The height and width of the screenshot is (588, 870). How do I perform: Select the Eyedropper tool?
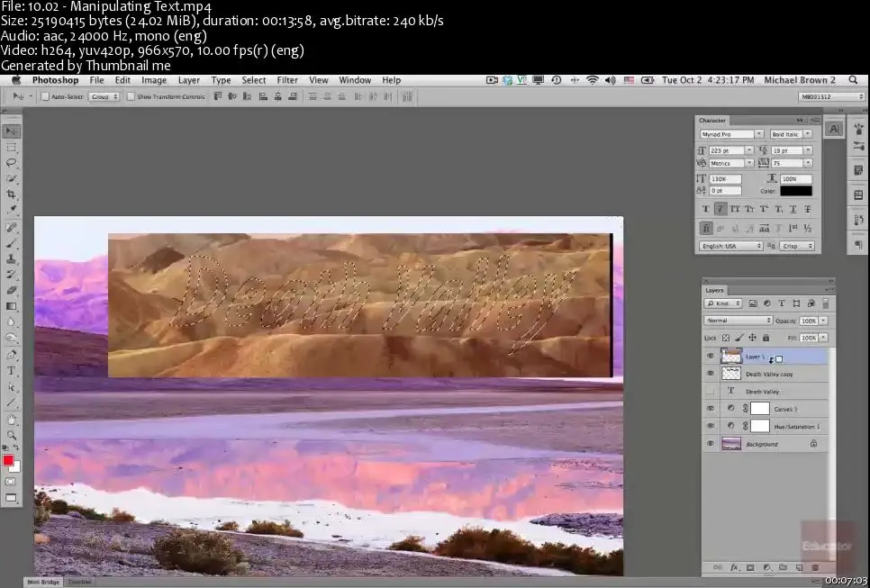[x=11, y=210]
